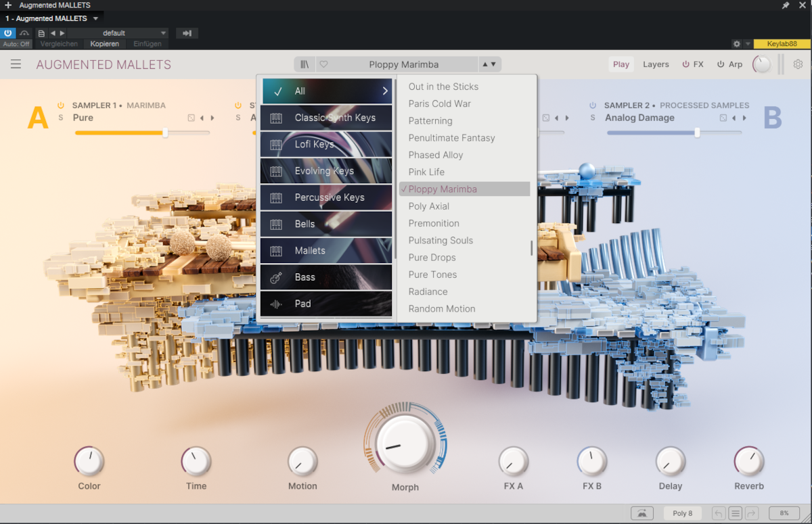Open the preset library browser icon
Image resolution: width=812 pixels, height=524 pixels.
point(304,64)
